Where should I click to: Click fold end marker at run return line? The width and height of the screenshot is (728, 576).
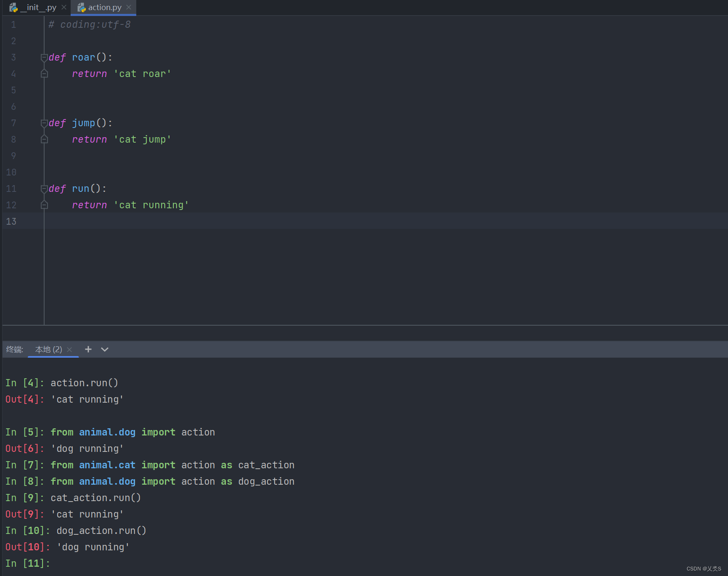[x=44, y=205]
